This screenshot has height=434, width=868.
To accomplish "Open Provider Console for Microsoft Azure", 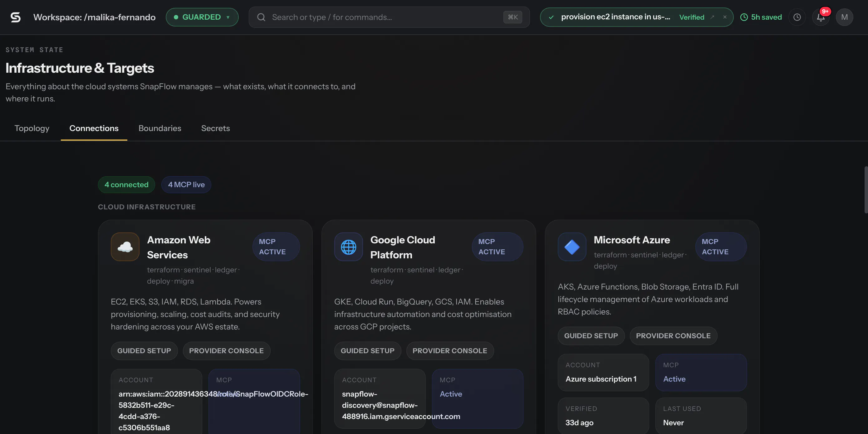I will [673, 336].
